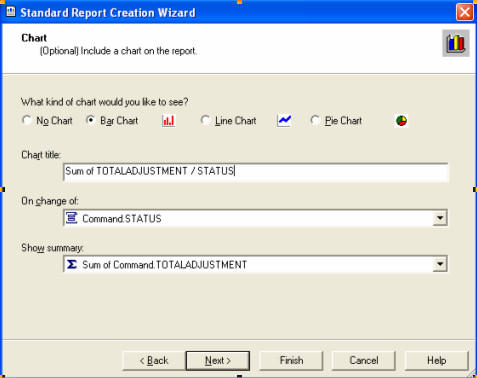Click the sigma summary icon

[x=71, y=264]
